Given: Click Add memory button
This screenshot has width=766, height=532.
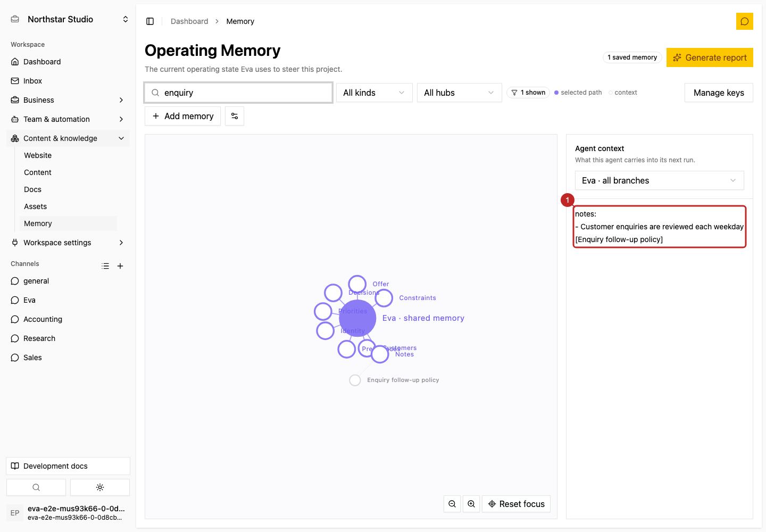Looking at the screenshot, I should point(183,116).
